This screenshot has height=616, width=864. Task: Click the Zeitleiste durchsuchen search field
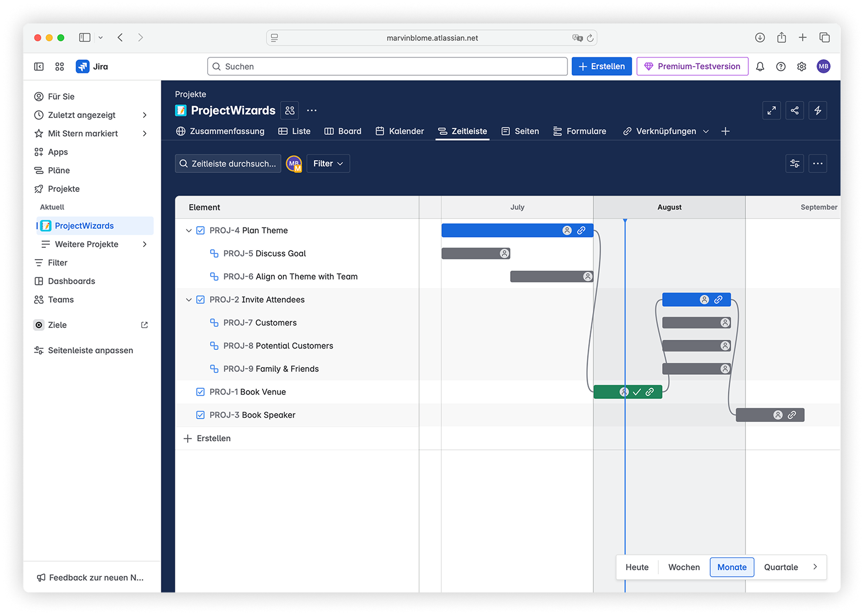[228, 163]
